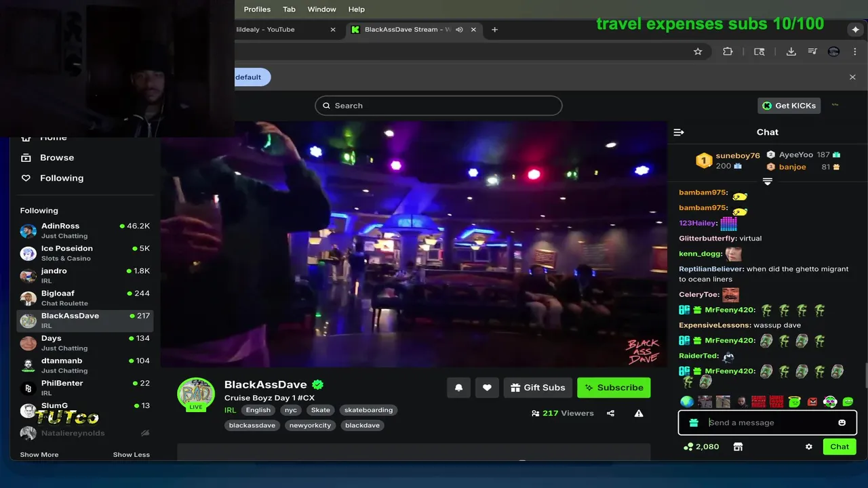Image resolution: width=868 pixels, height=488 pixels.
Task: Report stream with warning triangle icon
Action: coord(639,413)
